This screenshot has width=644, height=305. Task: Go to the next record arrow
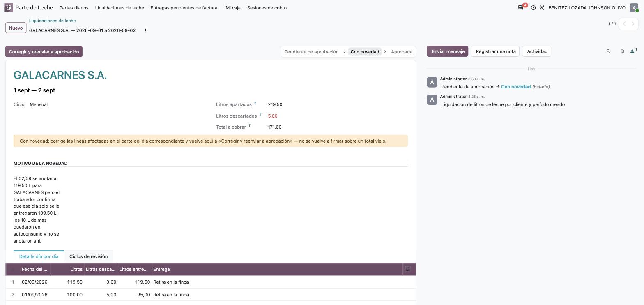coord(633,24)
